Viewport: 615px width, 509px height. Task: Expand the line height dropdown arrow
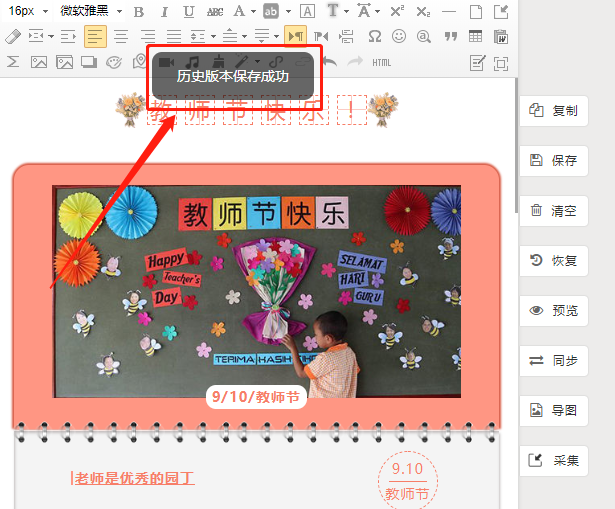click(x=213, y=36)
